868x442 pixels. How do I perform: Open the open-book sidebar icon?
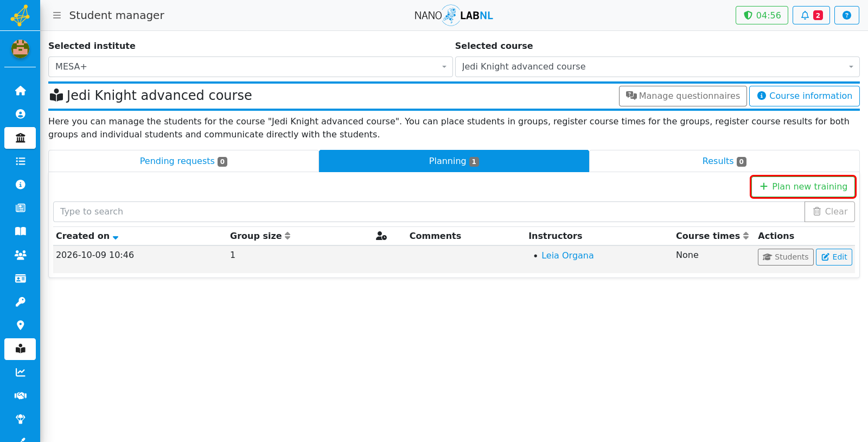(x=20, y=231)
